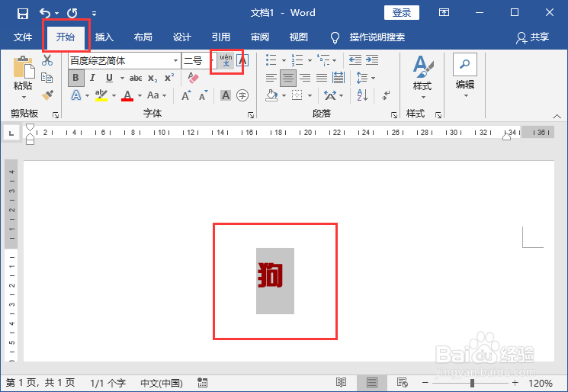Open the 文件 tab

coord(23,37)
